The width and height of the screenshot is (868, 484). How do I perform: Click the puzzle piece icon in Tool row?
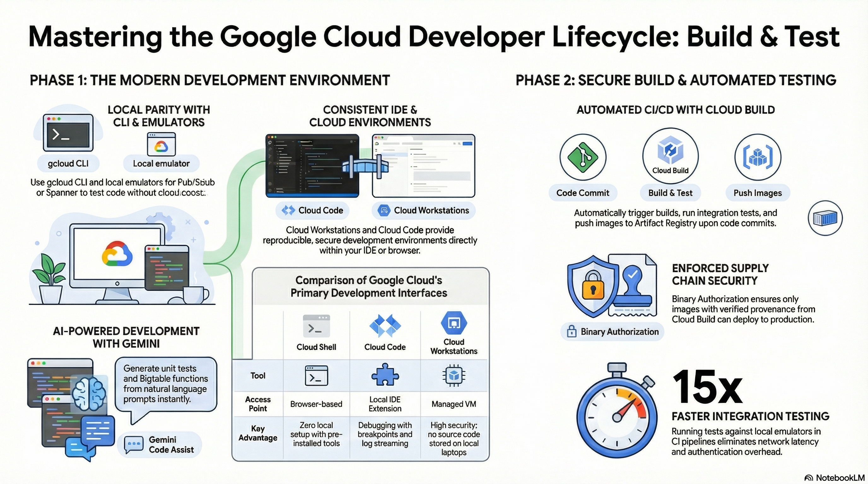pos(385,375)
